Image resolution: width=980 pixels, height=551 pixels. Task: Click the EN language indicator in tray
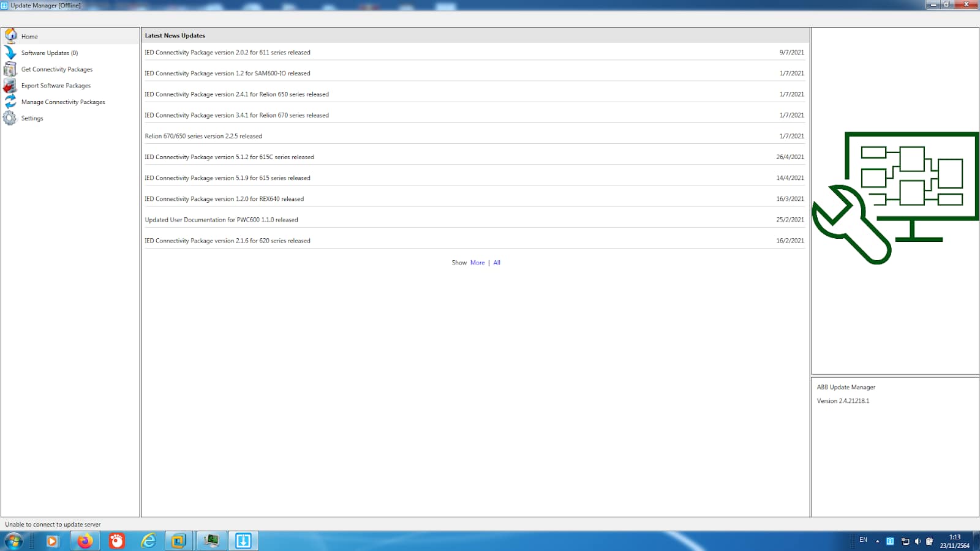click(x=863, y=540)
